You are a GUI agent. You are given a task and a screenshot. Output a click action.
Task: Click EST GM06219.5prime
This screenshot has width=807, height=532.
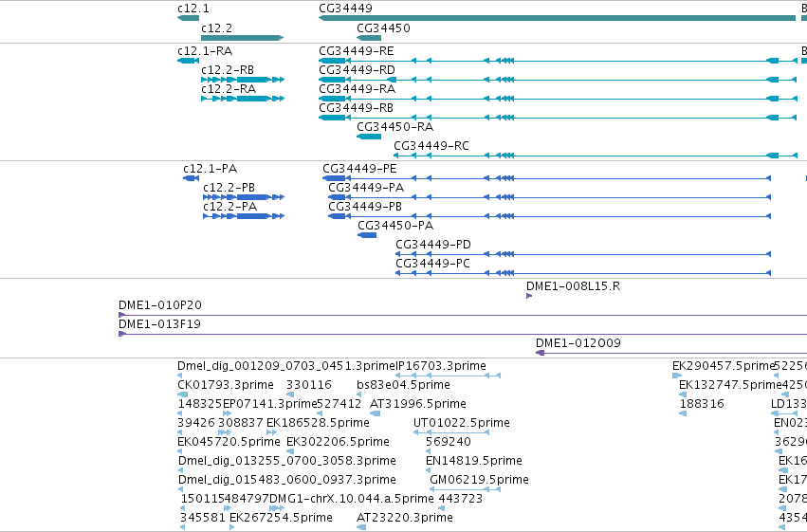point(466,489)
